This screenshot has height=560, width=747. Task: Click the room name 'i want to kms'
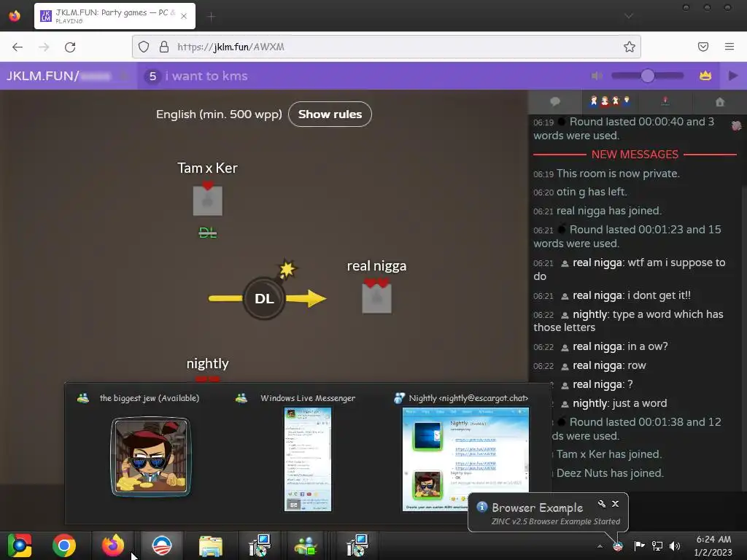click(x=206, y=76)
